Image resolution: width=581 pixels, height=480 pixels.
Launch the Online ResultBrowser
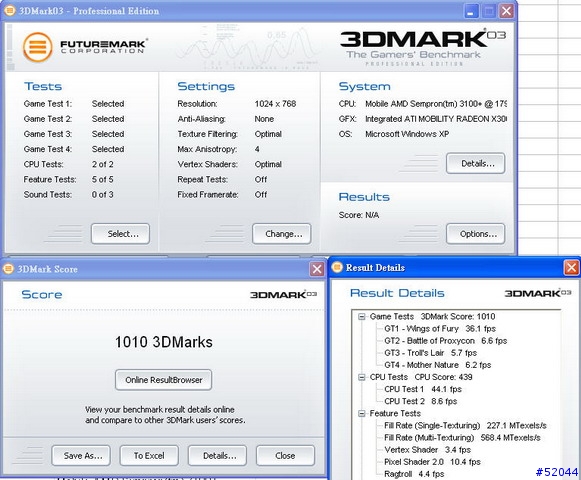(x=163, y=380)
